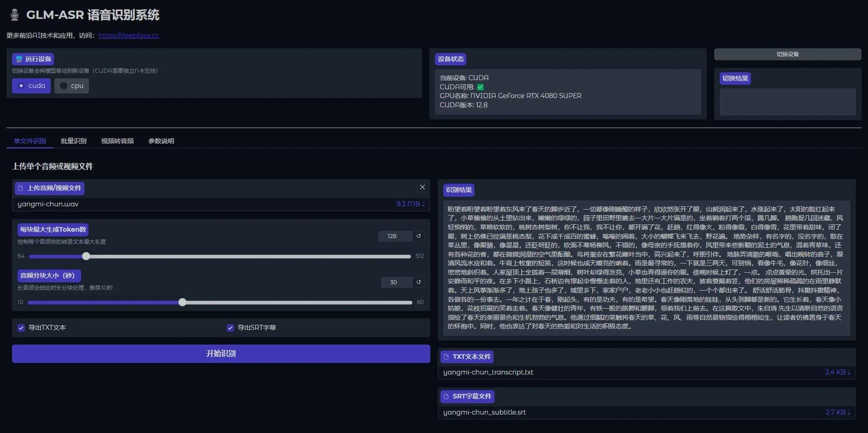Remove the uploaded yangmi-chun.wav file

point(422,187)
